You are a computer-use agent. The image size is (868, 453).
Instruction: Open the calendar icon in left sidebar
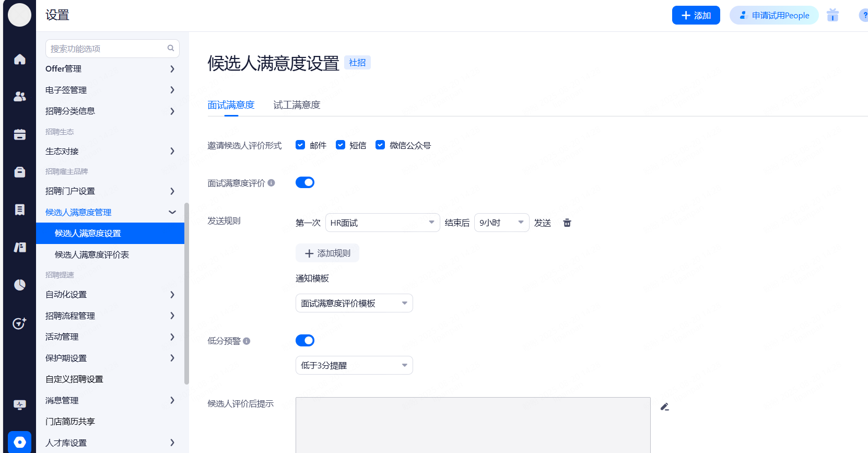click(20, 134)
